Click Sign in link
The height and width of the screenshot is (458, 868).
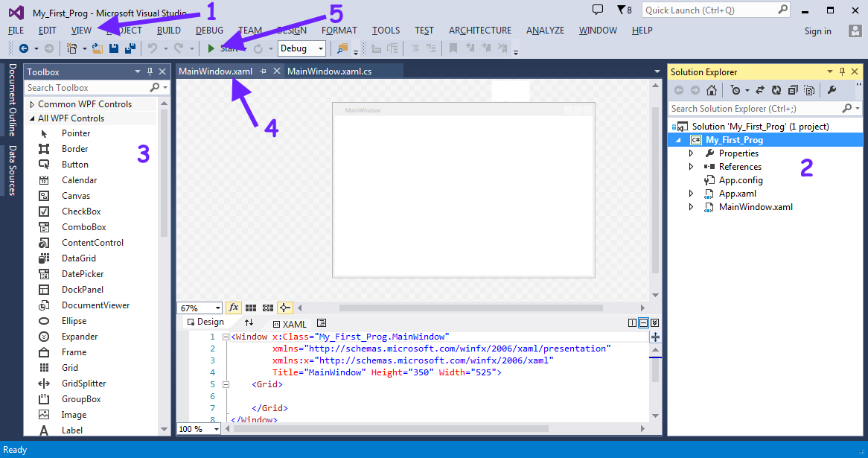pos(817,31)
